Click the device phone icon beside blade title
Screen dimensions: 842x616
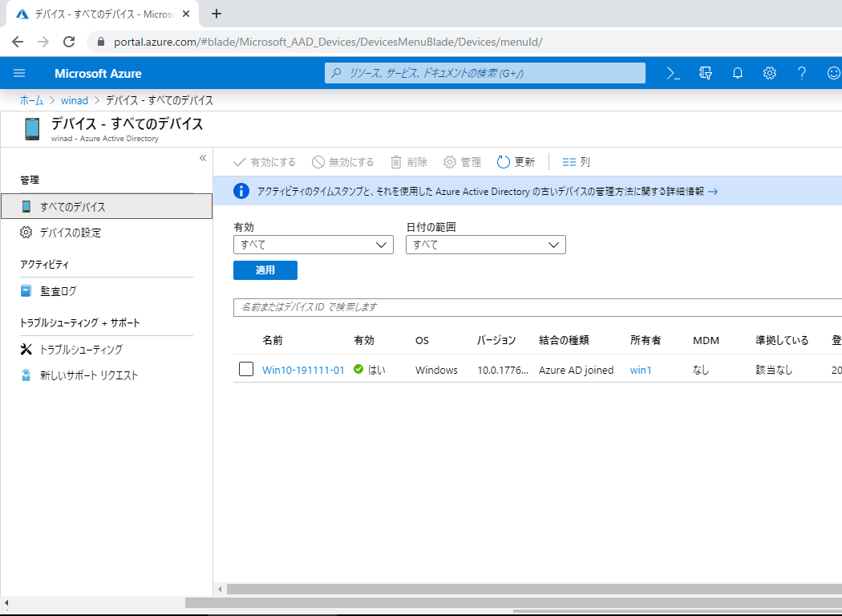coord(32,129)
